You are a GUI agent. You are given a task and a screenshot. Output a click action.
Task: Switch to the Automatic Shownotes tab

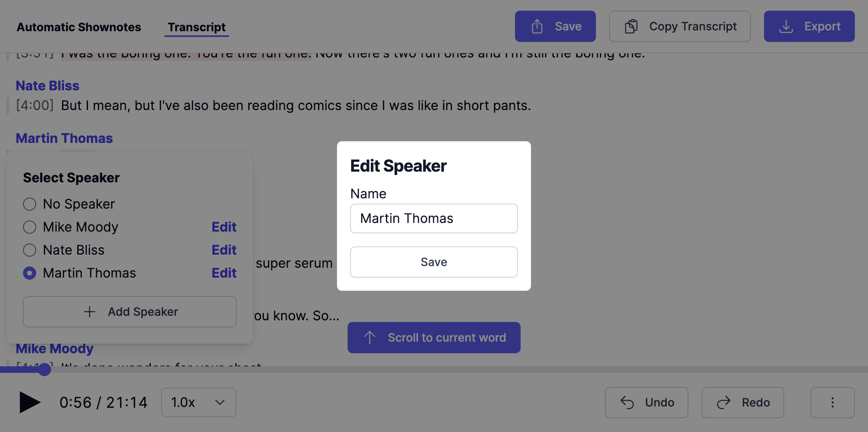(79, 27)
